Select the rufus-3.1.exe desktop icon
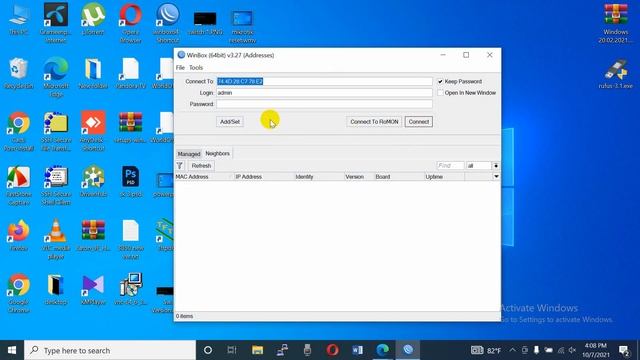The image size is (640, 360). click(616, 73)
